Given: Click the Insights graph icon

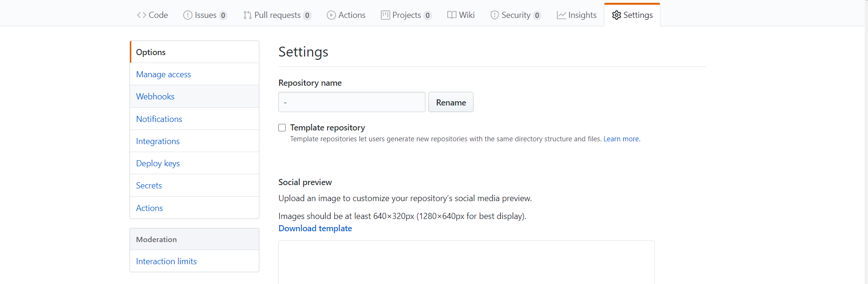Looking at the screenshot, I should coord(562,15).
